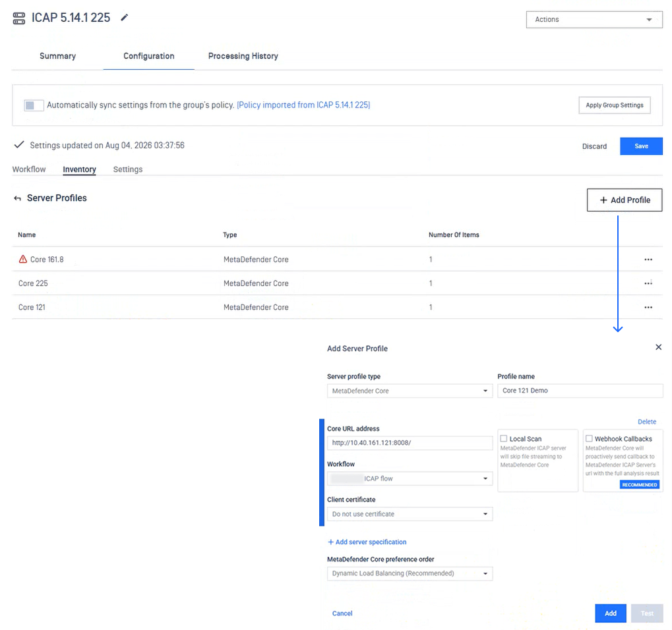Click the Number Of Items column header
Viewport: 672px width, 630px height.
point(454,235)
